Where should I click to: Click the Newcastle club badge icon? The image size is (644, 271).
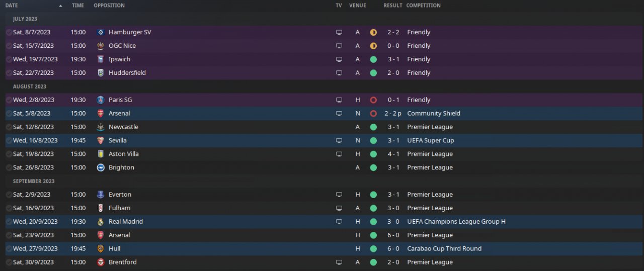point(101,127)
